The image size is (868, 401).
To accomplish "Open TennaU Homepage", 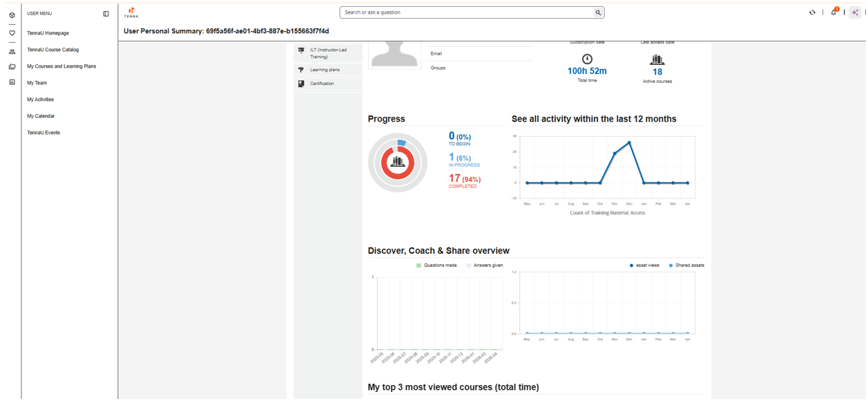I will tap(48, 33).
